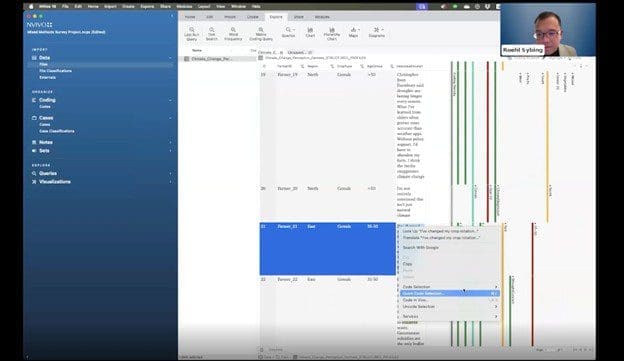Collapse the Cases section chevron

click(171, 118)
